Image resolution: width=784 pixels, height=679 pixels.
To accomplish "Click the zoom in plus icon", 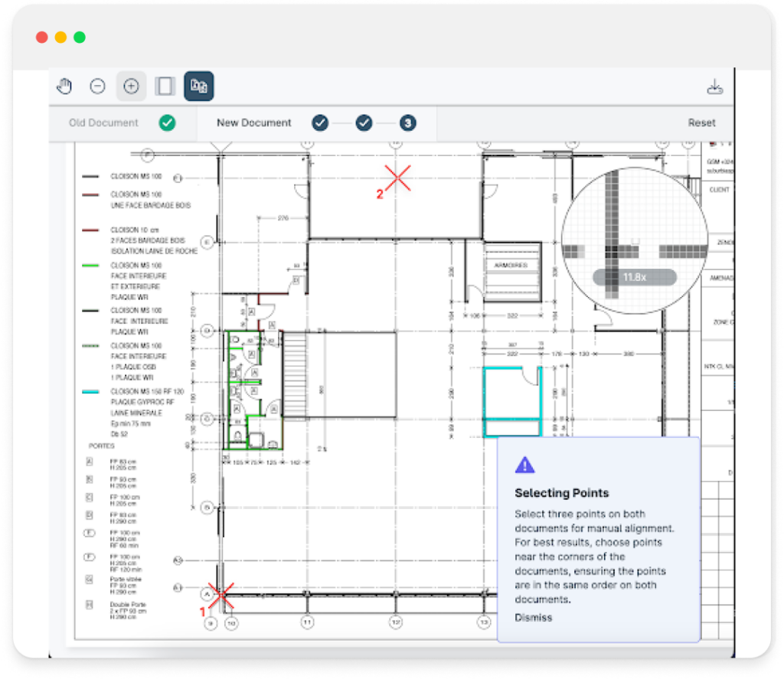I will [131, 87].
